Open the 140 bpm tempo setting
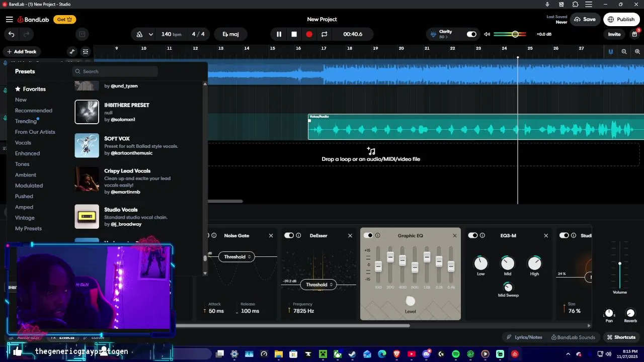Viewport: 644px width, 362px height. click(171, 34)
